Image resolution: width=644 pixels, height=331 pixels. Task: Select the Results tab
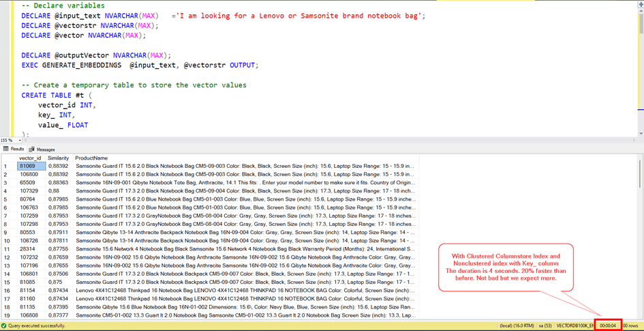[x=17, y=149]
